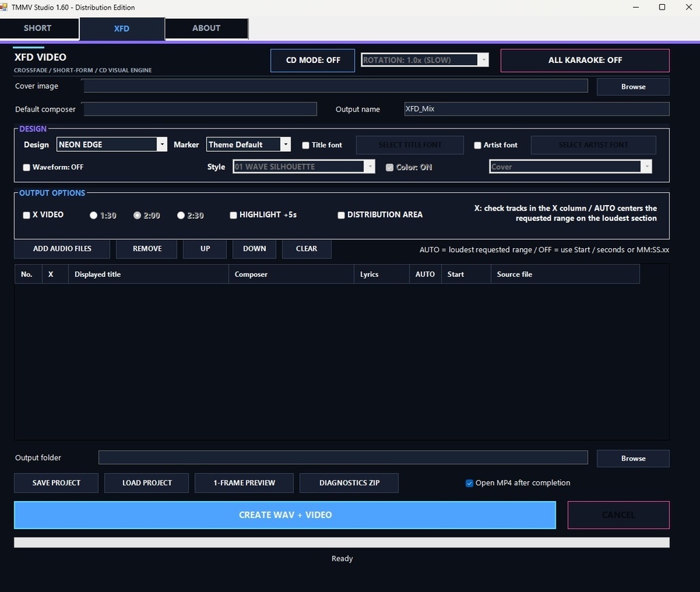The width and height of the screenshot is (700, 592).
Task: Click ADD AUDIO FILES button
Action: 62,249
